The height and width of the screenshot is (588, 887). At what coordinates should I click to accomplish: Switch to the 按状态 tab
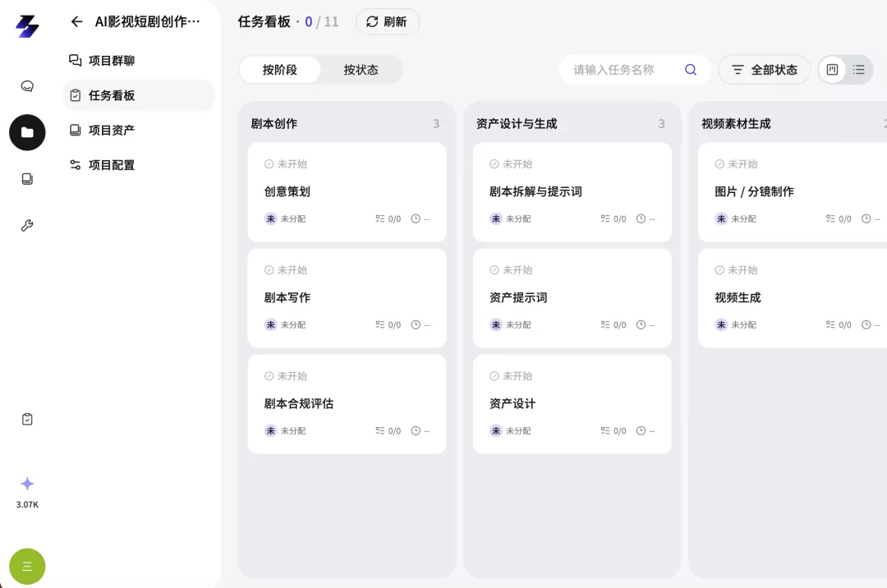coord(361,70)
